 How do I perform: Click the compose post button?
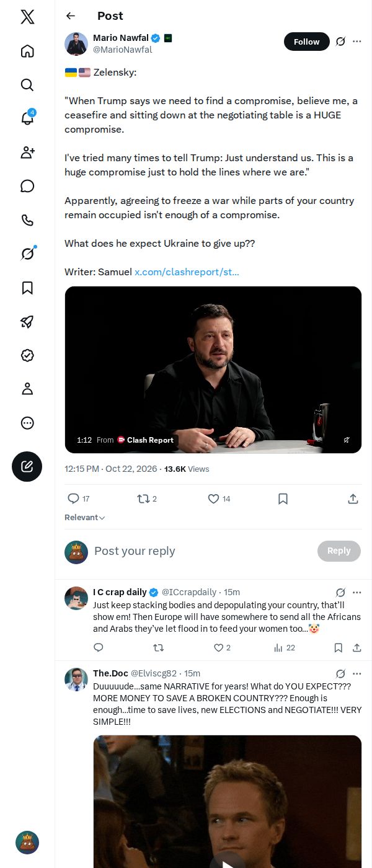(x=27, y=466)
